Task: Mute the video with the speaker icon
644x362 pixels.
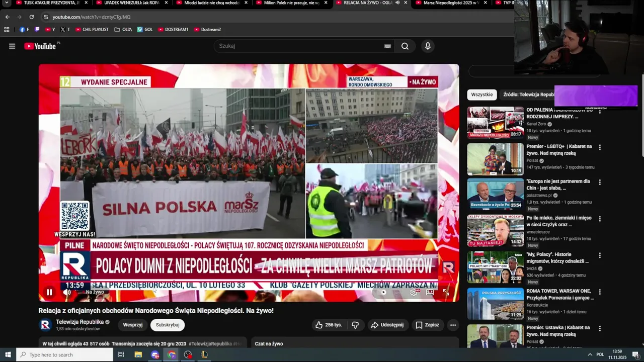Action: [x=67, y=292]
